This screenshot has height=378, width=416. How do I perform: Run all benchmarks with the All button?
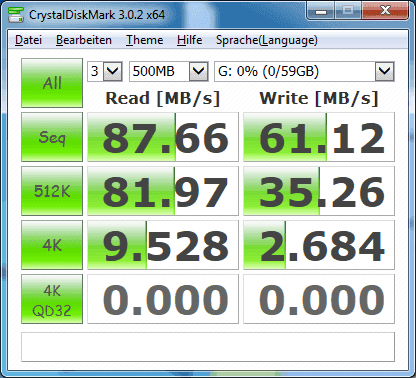click(x=52, y=83)
